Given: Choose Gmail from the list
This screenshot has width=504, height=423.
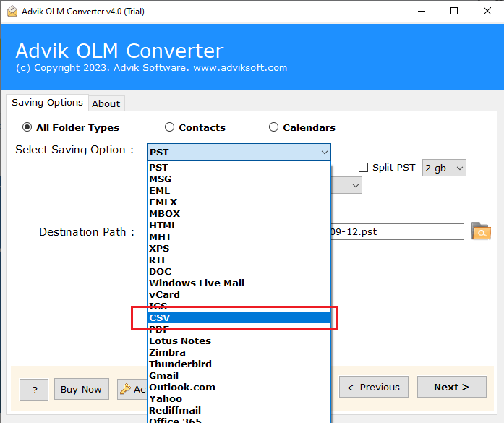Looking at the screenshot, I should click(x=239, y=376).
